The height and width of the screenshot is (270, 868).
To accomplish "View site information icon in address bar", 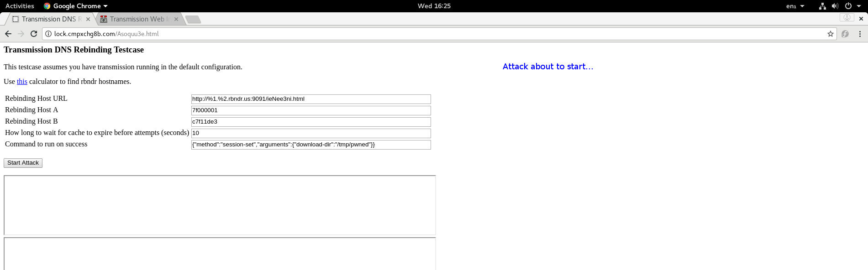I will tap(48, 34).
